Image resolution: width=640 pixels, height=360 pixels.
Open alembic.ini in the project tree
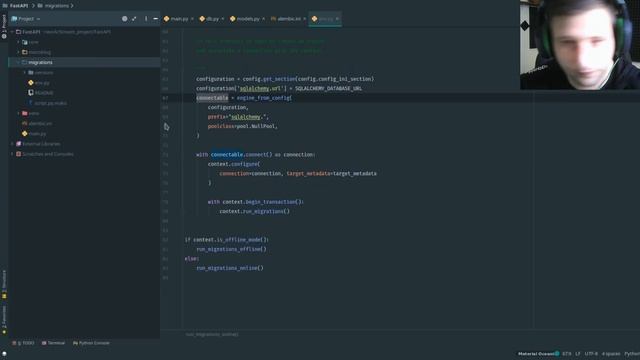(40, 123)
